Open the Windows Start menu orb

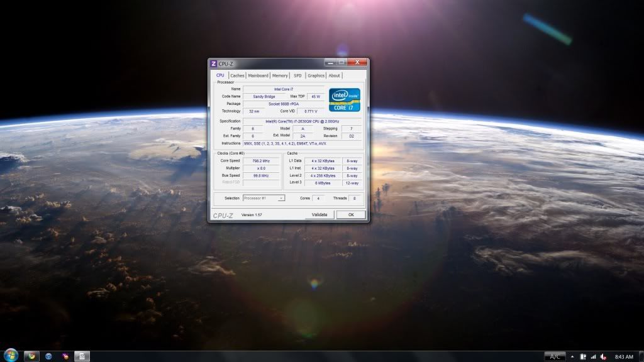[x=11, y=356]
